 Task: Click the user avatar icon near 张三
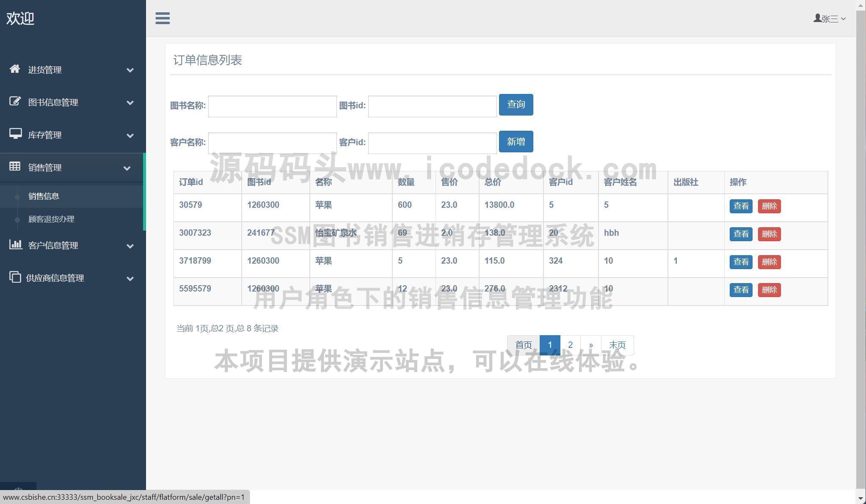pos(817,18)
